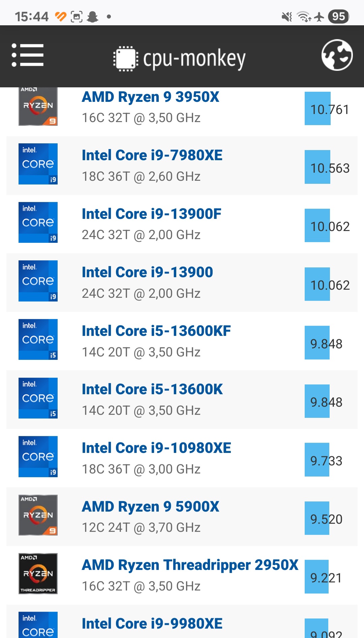Open AMD Ryzen Threadripper 2950X link

tap(190, 565)
